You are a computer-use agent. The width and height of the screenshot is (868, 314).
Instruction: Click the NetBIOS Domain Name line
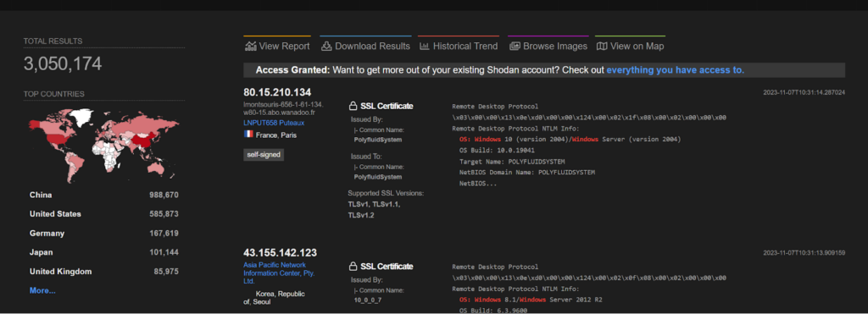(527, 172)
